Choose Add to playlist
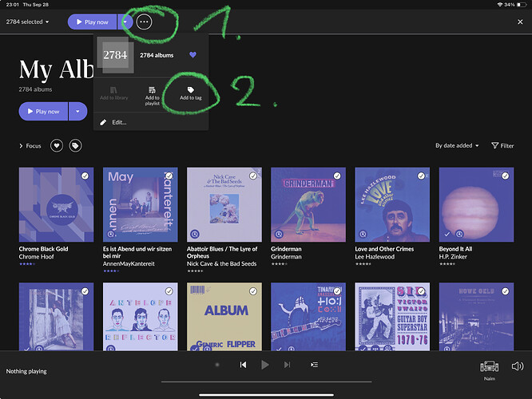 pos(152,96)
